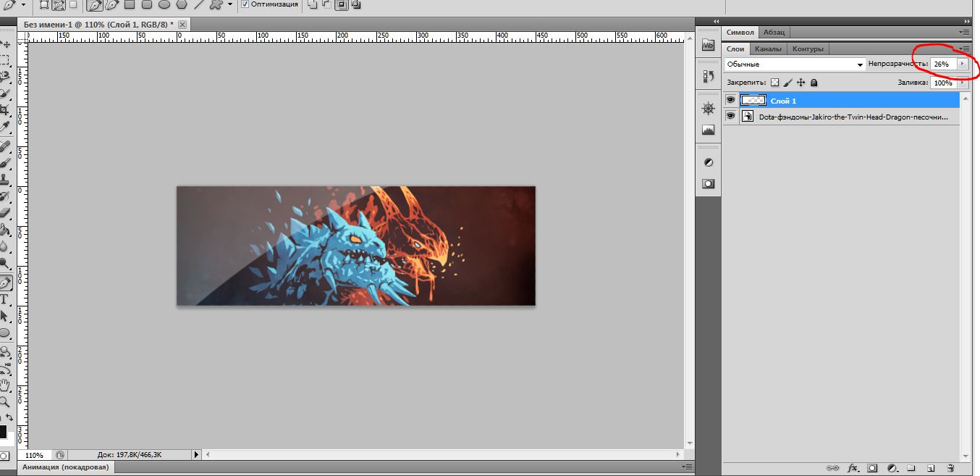This screenshot has height=476, width=980.
Task: Open Анимация panel options menu
Action: [687, 467]
